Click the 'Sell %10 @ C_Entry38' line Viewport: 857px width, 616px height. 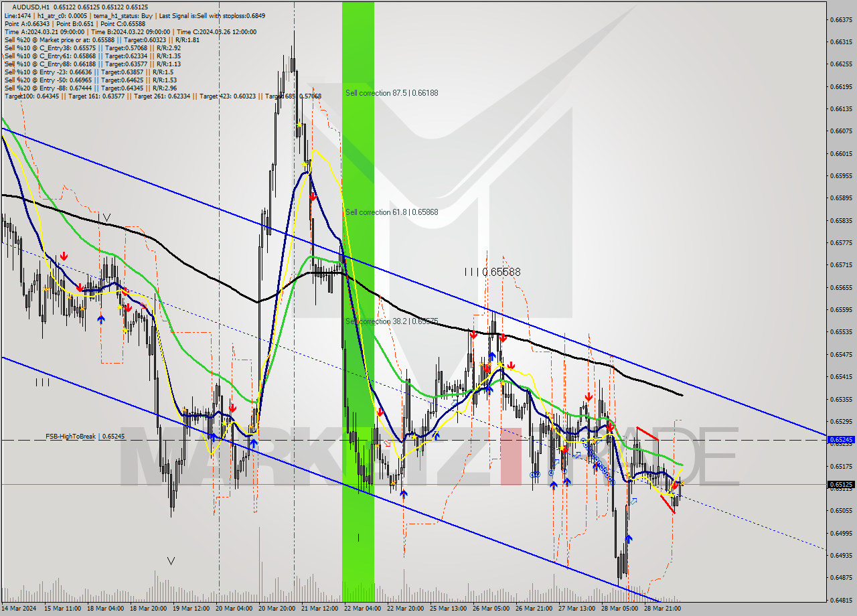(x=92, y=48)
